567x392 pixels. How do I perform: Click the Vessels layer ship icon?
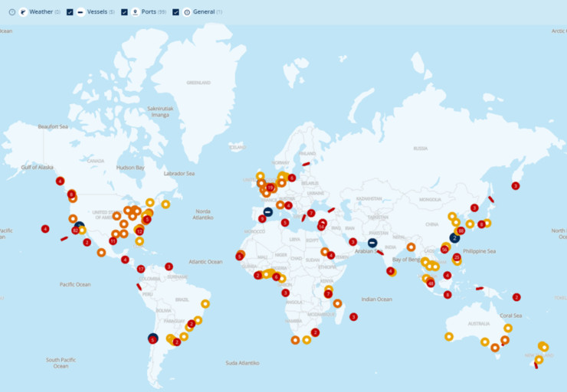(x=80, y=12)
